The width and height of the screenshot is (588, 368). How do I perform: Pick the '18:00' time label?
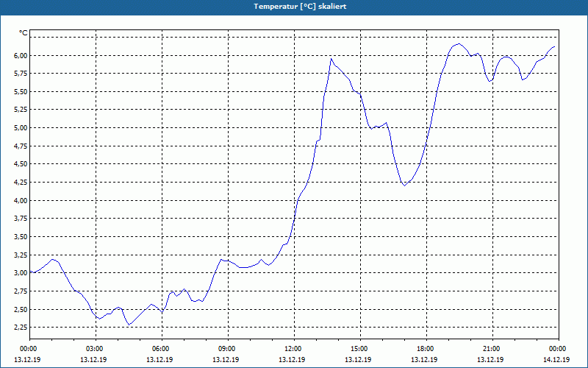pyautogui.click(x=426, y=349)
